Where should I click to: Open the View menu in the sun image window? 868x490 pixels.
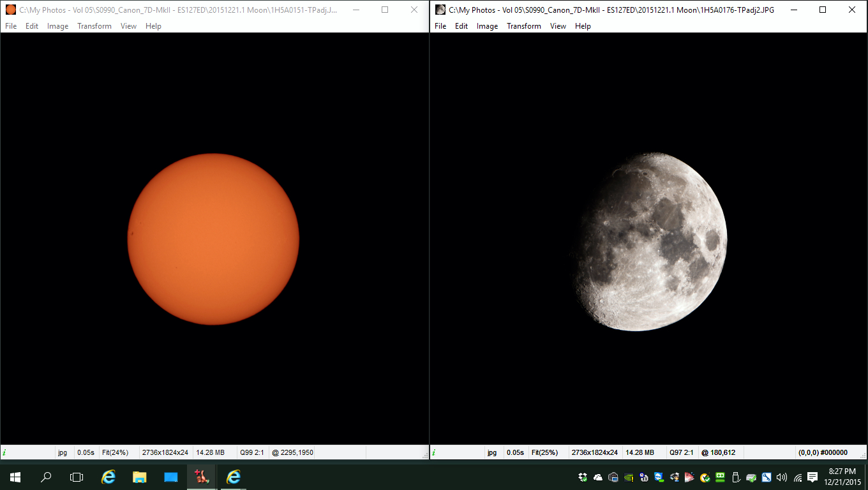pyautogui.click(x=128, y=26)
